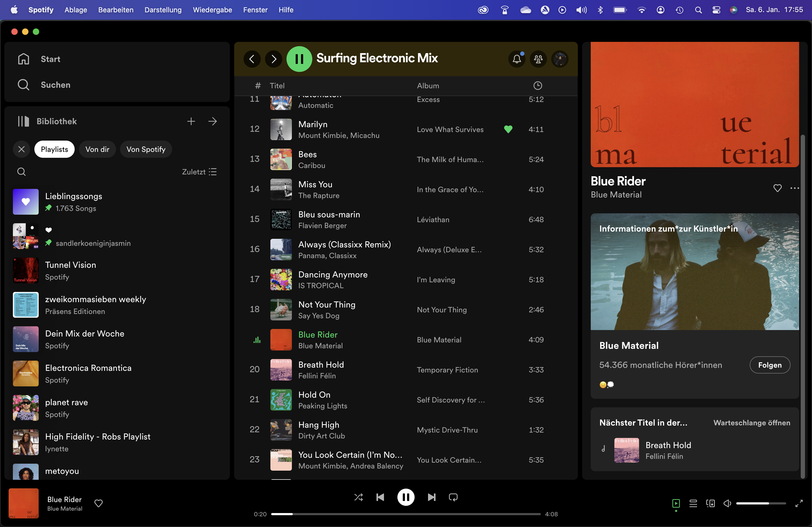Viewport: 812px width, 527px height.
Task: Select the Playlists filter chip
Action: (55, 149)
